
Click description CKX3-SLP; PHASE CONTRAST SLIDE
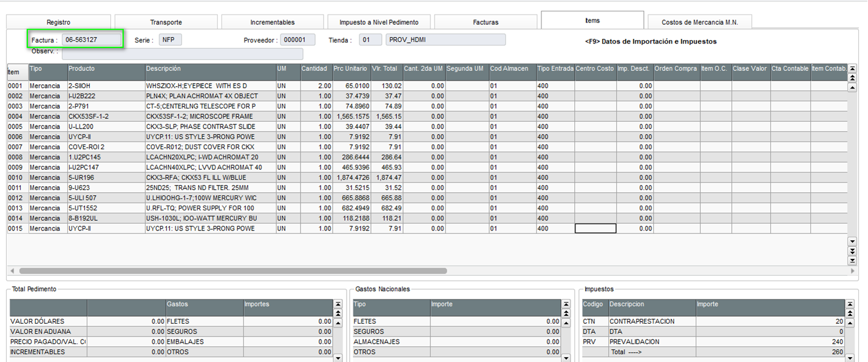pyautogui.click(x=210, y=127)
